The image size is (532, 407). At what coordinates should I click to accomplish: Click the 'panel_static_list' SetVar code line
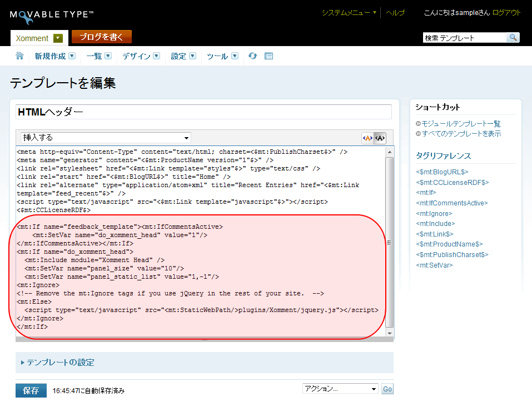(122, 277)
